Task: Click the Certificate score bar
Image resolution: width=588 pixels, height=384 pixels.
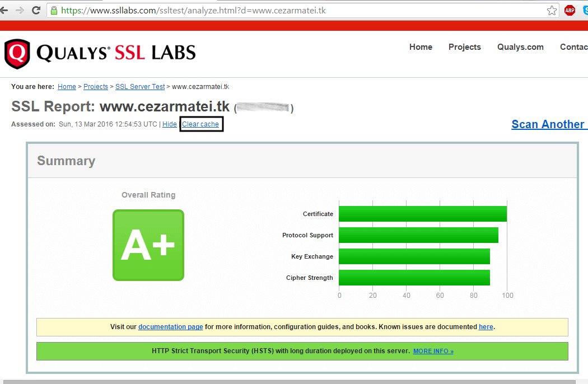Action: click(423, 214)
